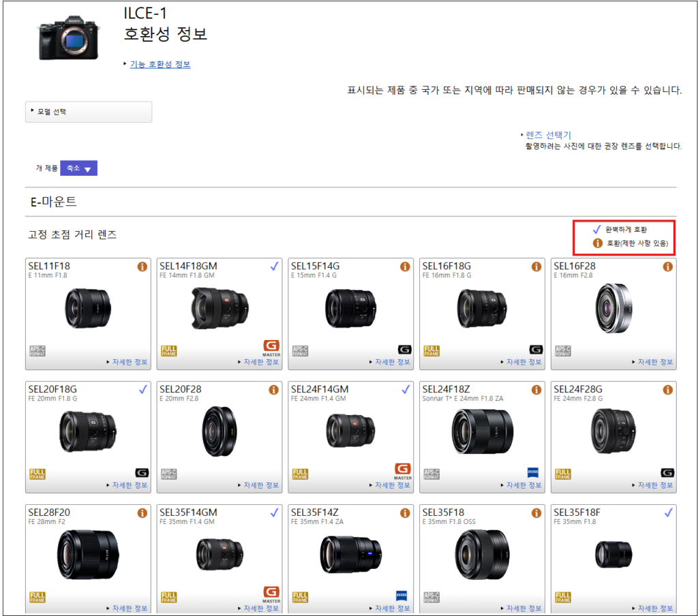This screenshot has width=698, height=616.
Task: Click the checkmark icon on SEL20F18G card
Action: click(143, 390)
